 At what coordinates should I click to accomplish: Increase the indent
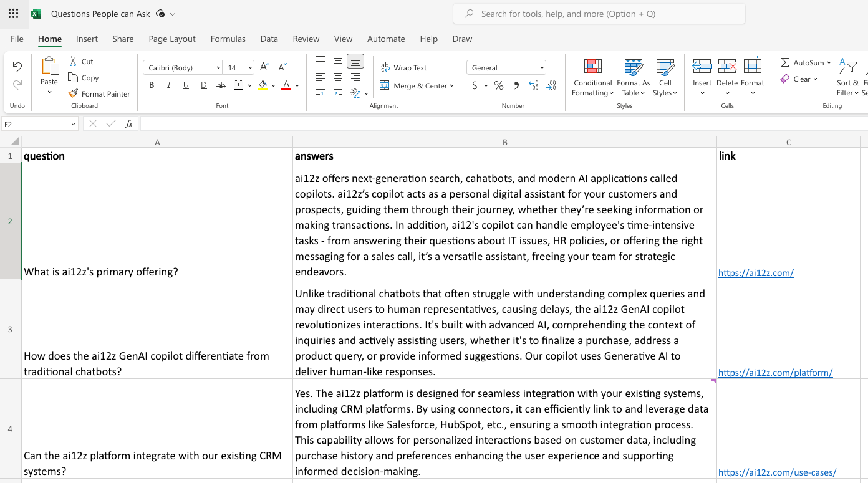[338, 93]
